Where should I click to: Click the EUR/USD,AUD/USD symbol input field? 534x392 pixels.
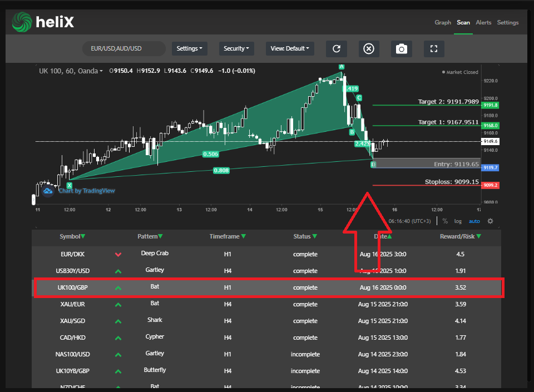(x=123, y=48)
